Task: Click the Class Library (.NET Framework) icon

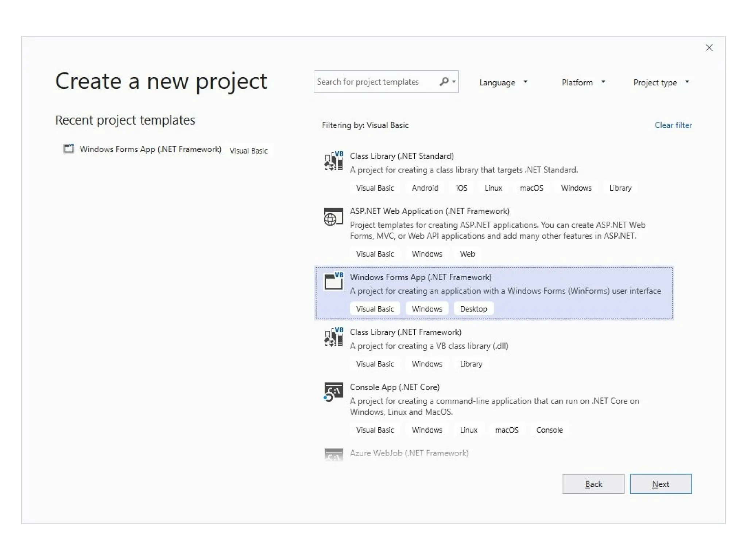Action: [x=333, y=337]
